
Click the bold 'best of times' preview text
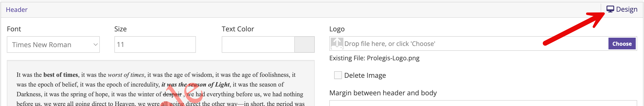click(x=61, y=75)
